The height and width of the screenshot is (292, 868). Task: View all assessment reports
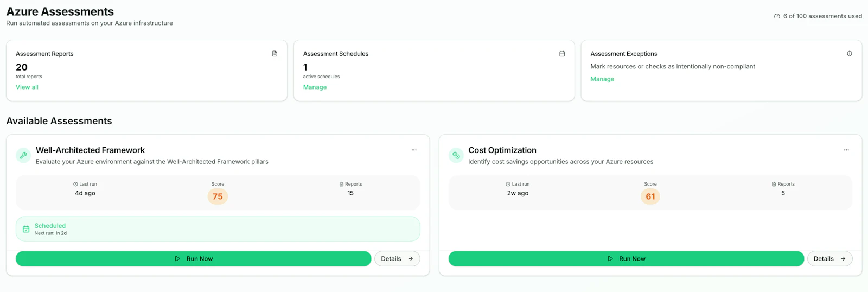click(27, 87)
